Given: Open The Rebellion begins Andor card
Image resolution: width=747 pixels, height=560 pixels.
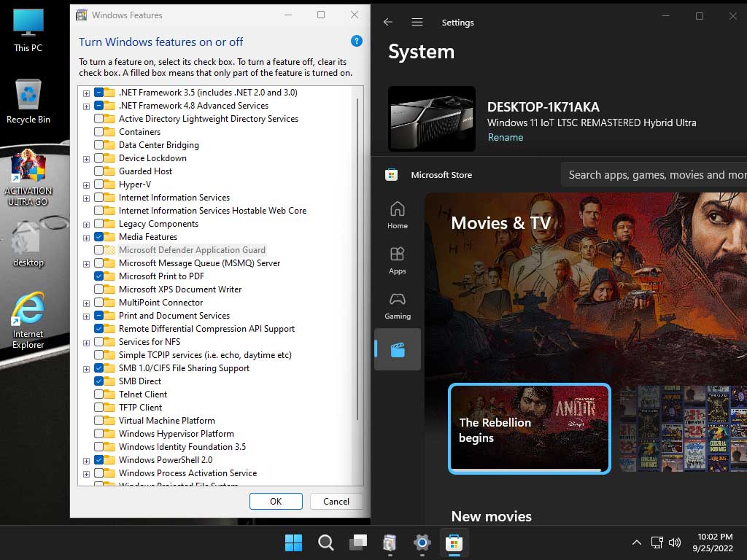Looking at the screenshot, I should point(530,428).
